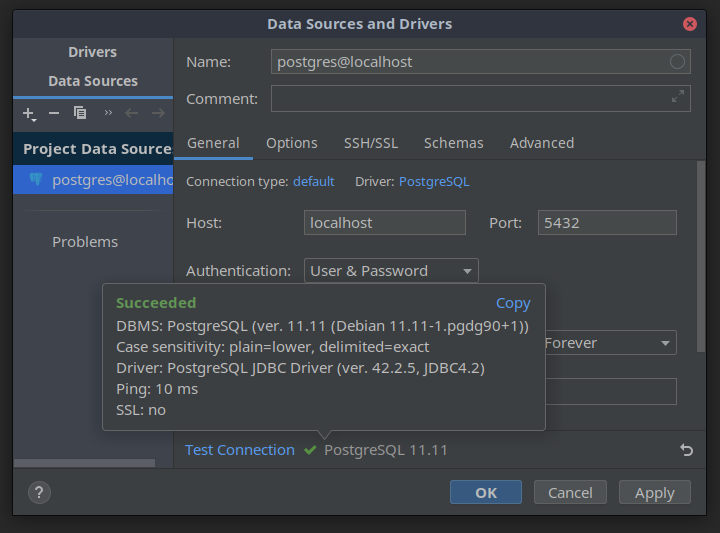Open the SSH/SSL tab
The image size is (720, 533).
(x=371, y=143)
